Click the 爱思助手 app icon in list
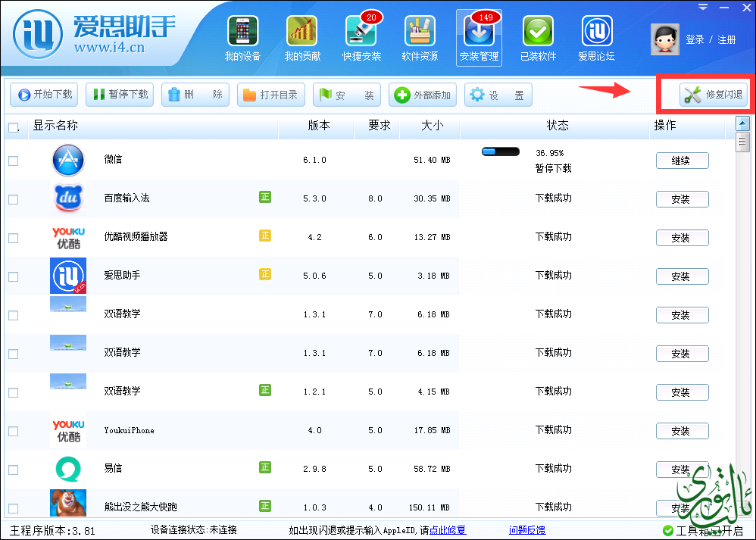Image resolution: width=756 pixels, height=540 pixels. [x=68, y=276]
